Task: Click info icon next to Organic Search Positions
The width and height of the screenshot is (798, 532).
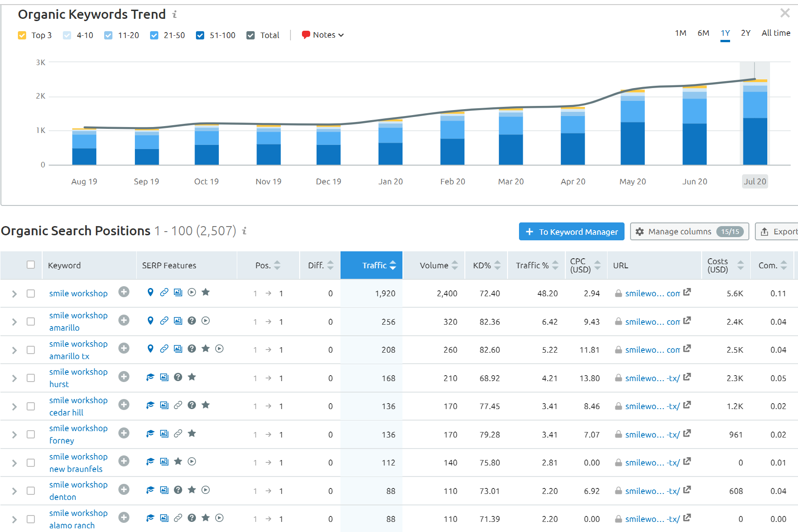Action: (245, 231)
